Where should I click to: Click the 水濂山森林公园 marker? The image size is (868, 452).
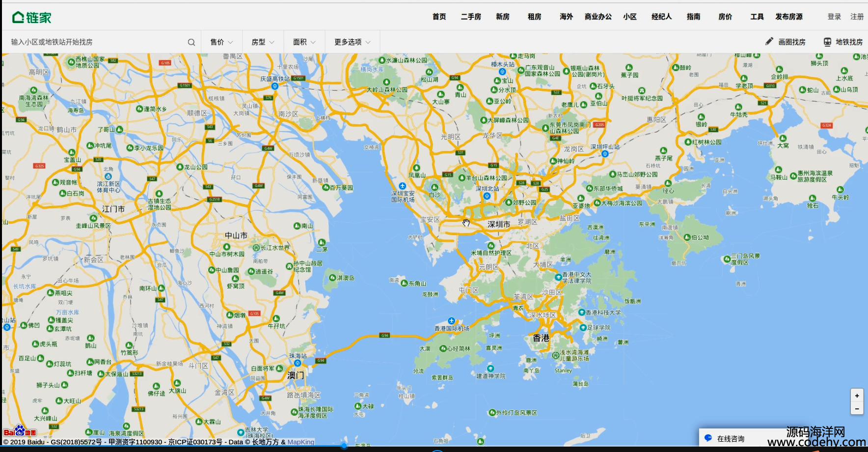click(381, 60)
